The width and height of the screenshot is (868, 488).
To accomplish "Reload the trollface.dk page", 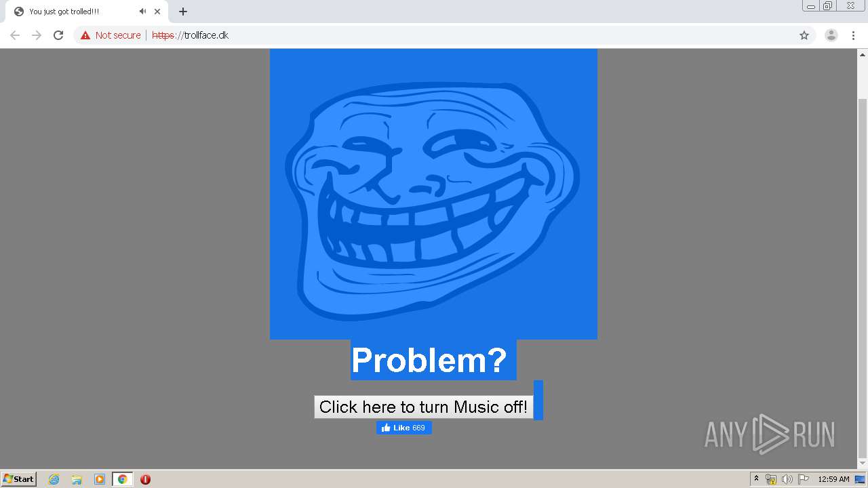I will point(58,35).
